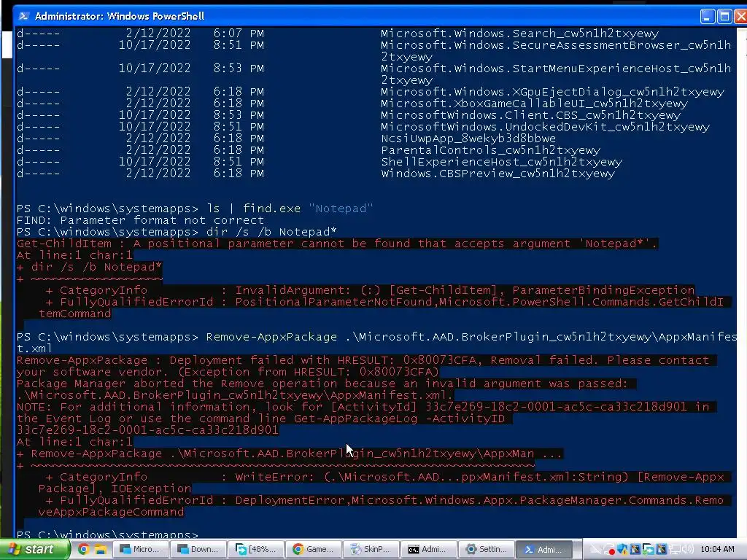This screenshot has width=747, height=560.
Task: Click the Start button
Action: coord(34,549)
